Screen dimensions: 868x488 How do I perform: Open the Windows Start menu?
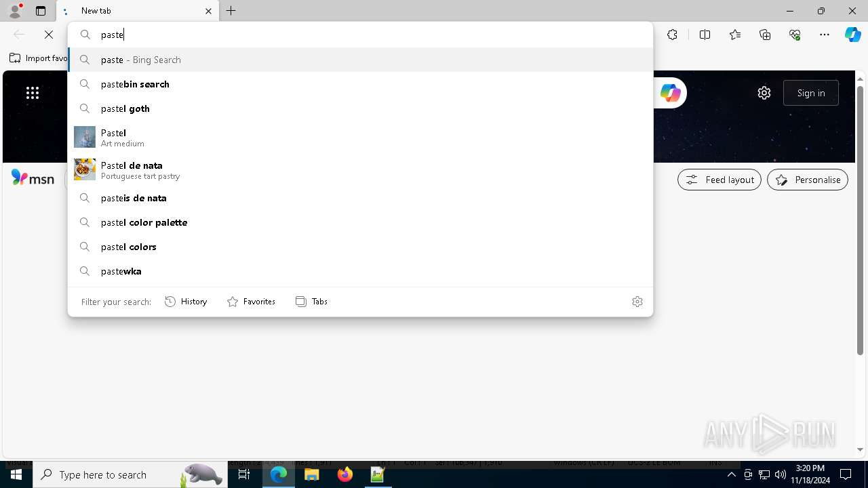tap(16, 474)
